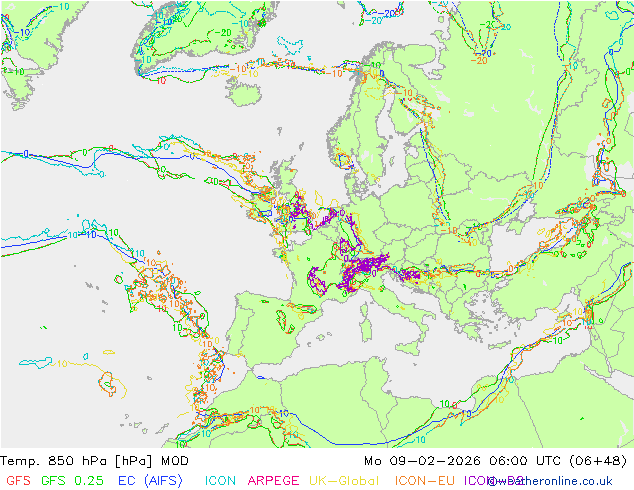Select the pink ARPEGE legend label
Image resolution: width=634 pixels, height=490 pixels.
point(273,481)
